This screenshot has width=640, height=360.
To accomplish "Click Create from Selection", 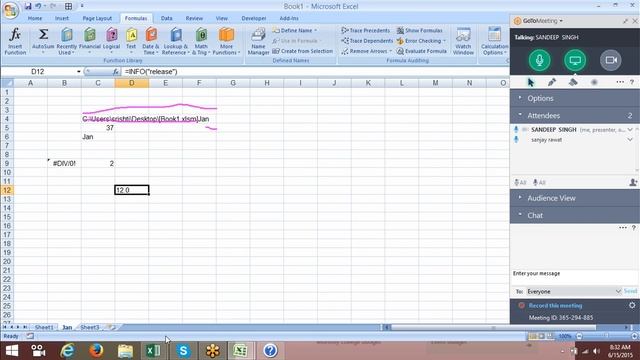I will pyautogui.click(x=303, y=51).
